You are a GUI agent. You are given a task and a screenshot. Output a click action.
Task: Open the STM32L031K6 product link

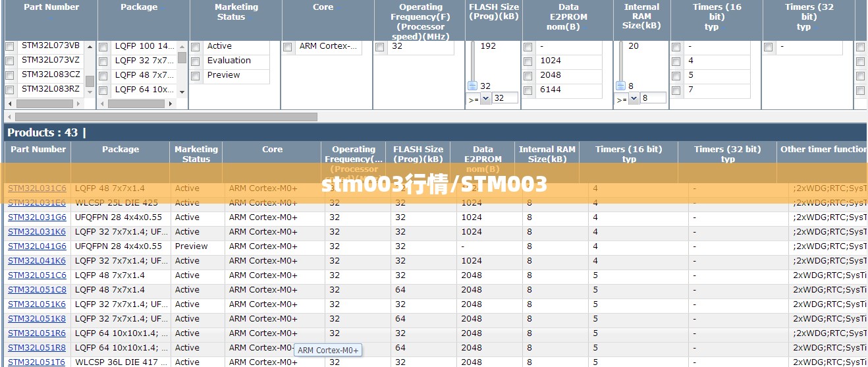point(37,232)
